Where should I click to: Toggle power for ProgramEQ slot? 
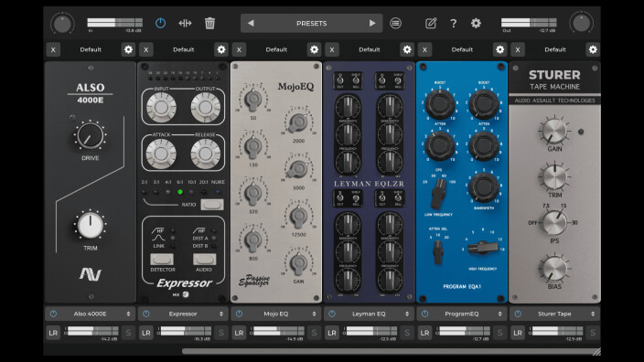click(x=424, y=314)
